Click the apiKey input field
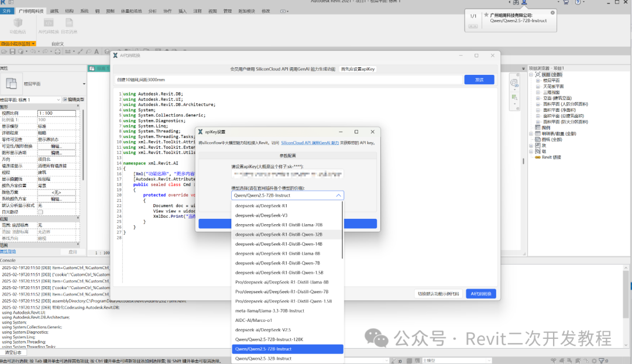Viewport: 632px width, 364px height. coord(287,174)
